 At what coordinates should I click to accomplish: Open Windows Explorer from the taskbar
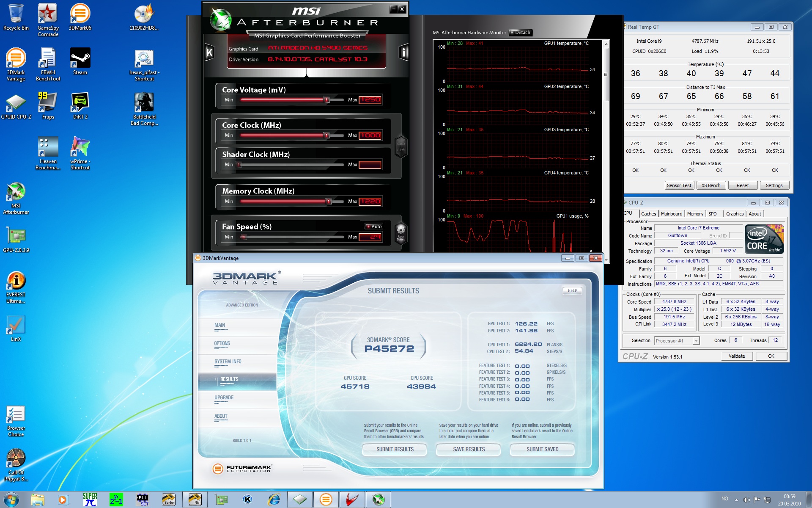pyautogui.click(x=38, y=500)
